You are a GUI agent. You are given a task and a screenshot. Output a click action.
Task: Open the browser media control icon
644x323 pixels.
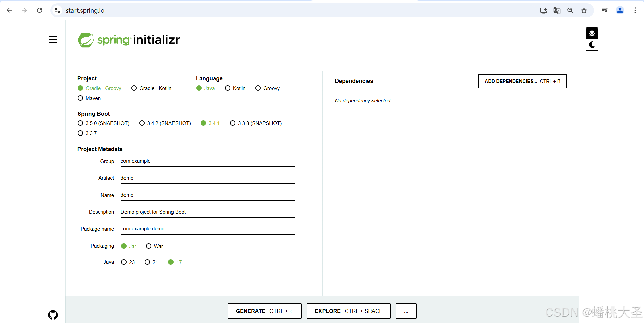point(605,10)
